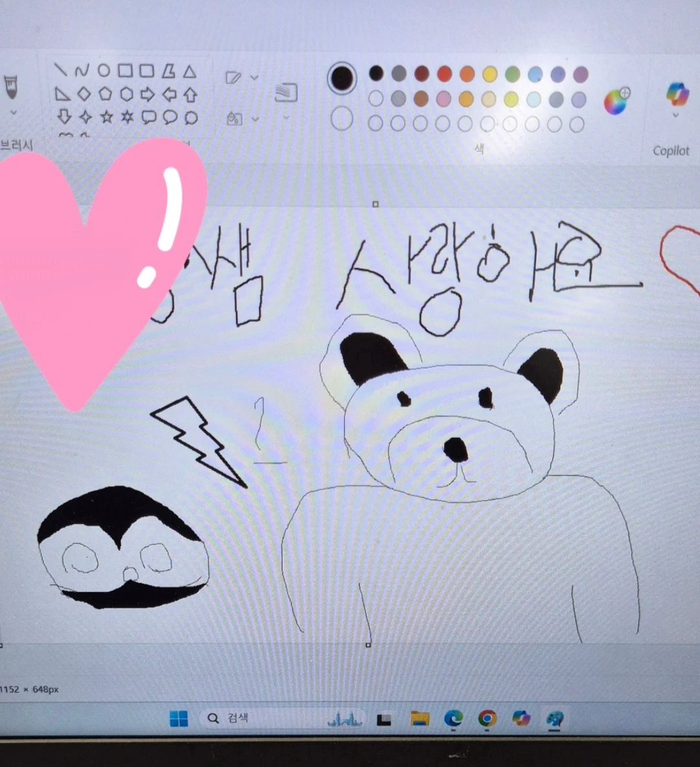Viewport: 700px width, 767px height.
Task: Pick the green color swatch
Action: (x=513, y=74)
